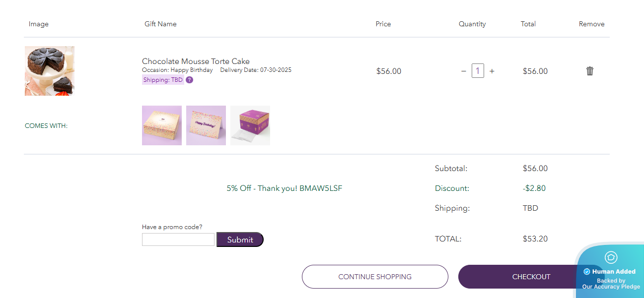Screen dimensions: 644x298
Task: Click the TOTAL amount $53.20
Action: [x=535, y=239]
